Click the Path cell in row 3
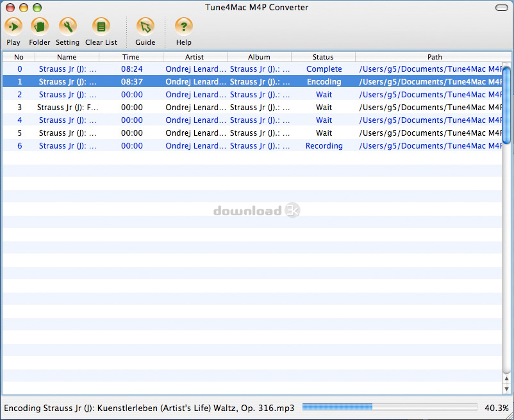The height and width of the screenshot is (420, 514). tap(430, 108)
